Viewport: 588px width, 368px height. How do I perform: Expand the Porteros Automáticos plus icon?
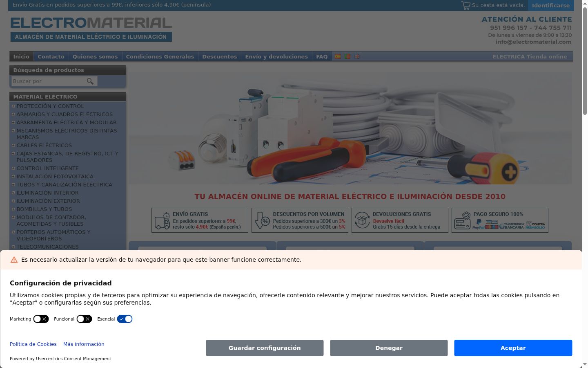click(x=13, y=232)
